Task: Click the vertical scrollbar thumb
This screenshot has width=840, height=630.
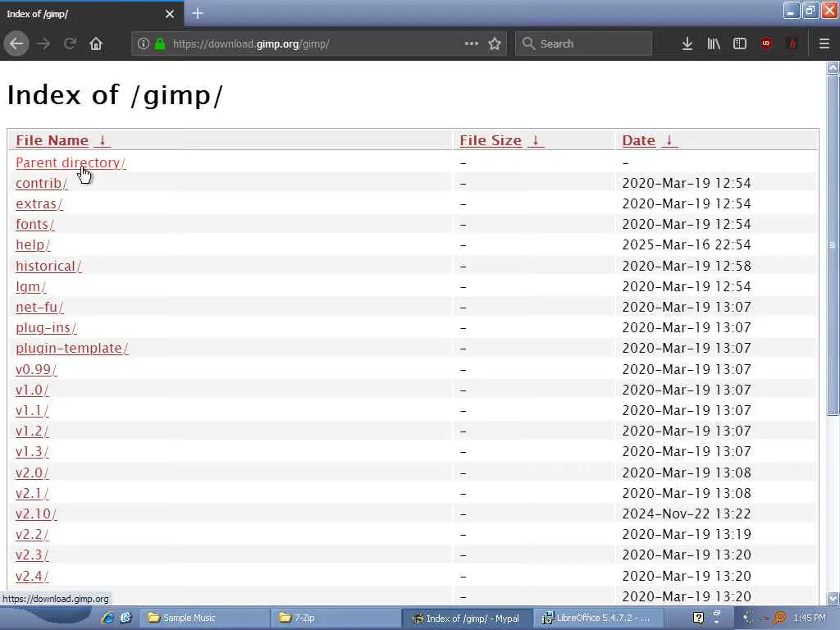Action: point(833,244)
